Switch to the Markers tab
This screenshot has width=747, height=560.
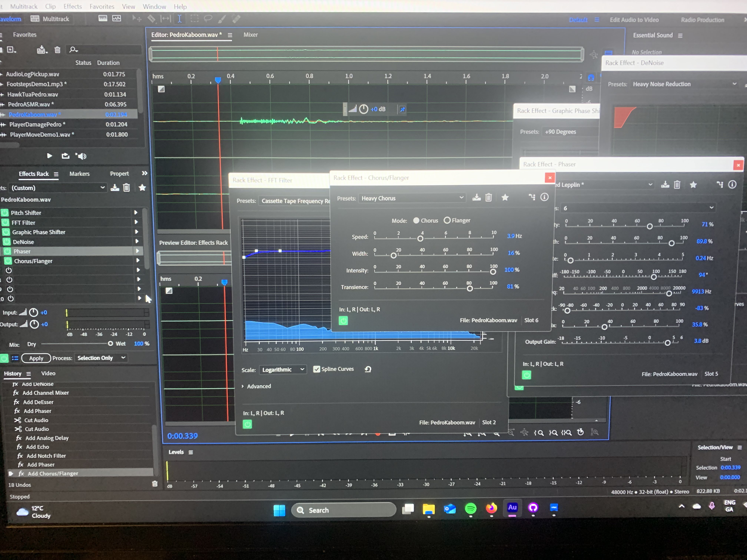(79, 174)
